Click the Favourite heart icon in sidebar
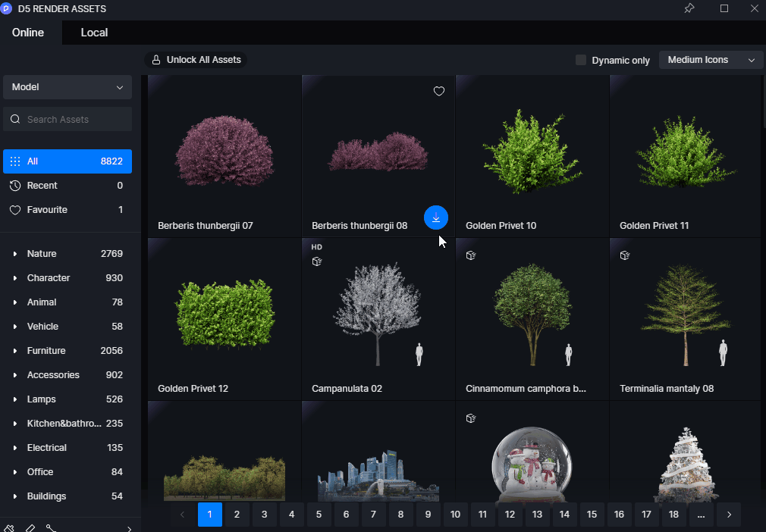Image resolution: width=766 pixels, height=532 pixels. pos(15,210)
